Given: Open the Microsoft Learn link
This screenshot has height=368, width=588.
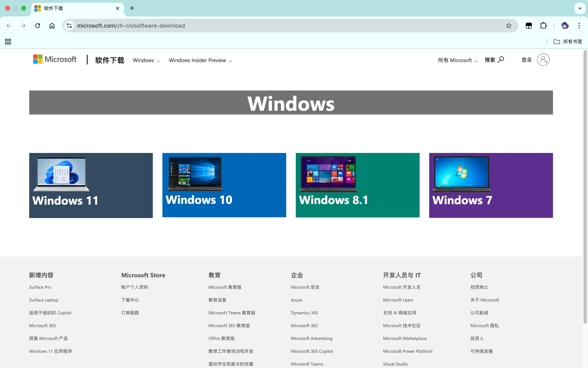Looking at the screenshot, I should click(398, 300).
